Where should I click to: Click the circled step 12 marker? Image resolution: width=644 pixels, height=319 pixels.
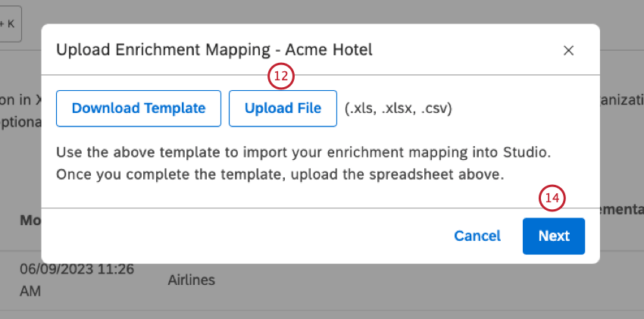pos(281,76)
